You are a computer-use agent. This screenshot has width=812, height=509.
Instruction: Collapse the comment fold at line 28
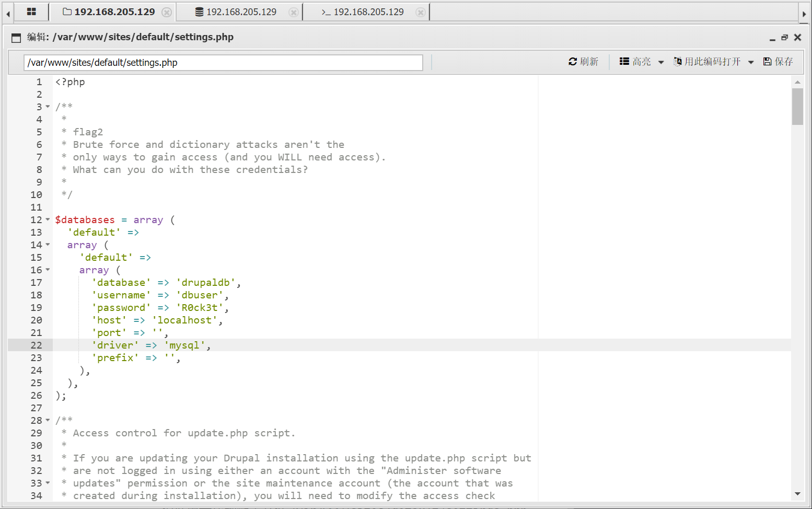point(48,420)
